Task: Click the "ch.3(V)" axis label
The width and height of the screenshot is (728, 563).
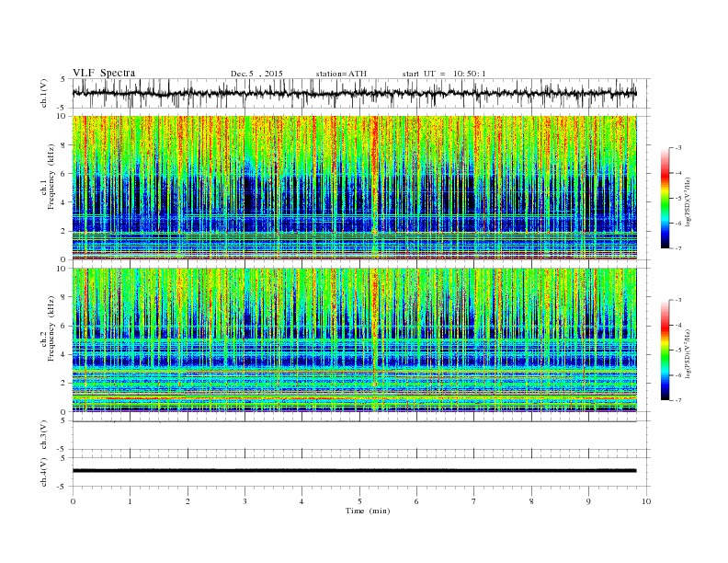Action: tap(44, 435)
